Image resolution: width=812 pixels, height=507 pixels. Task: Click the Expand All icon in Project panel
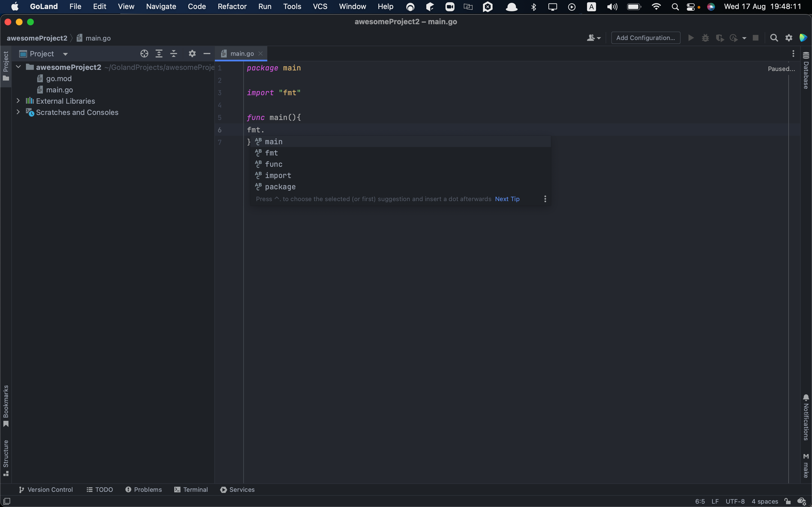(159, 54)
